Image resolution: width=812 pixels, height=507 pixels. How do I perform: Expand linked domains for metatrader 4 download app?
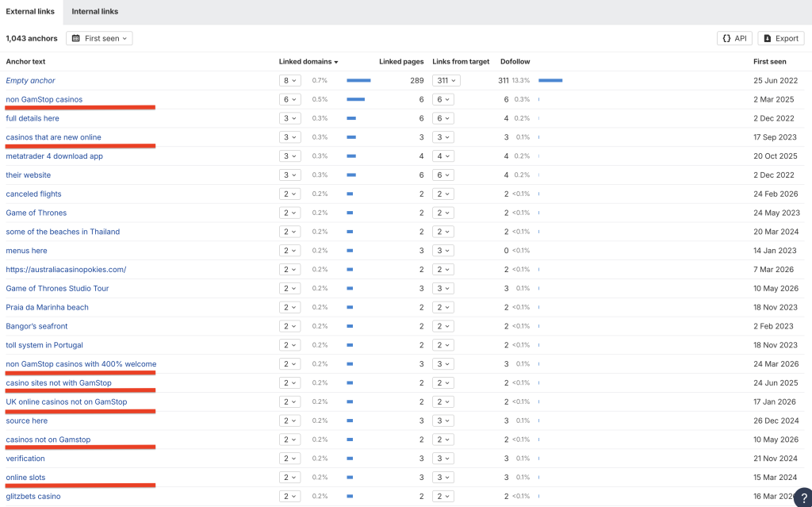tap(290, 156)
